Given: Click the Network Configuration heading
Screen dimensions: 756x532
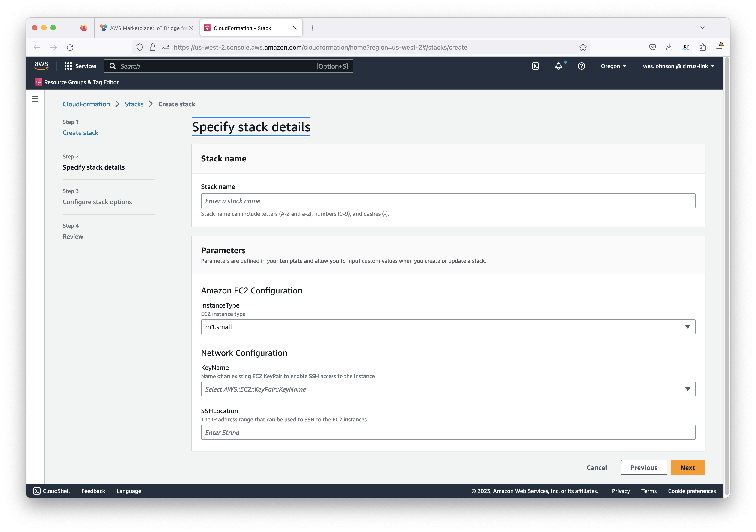Looking at the screenshot, I should (x=244, y=353).
